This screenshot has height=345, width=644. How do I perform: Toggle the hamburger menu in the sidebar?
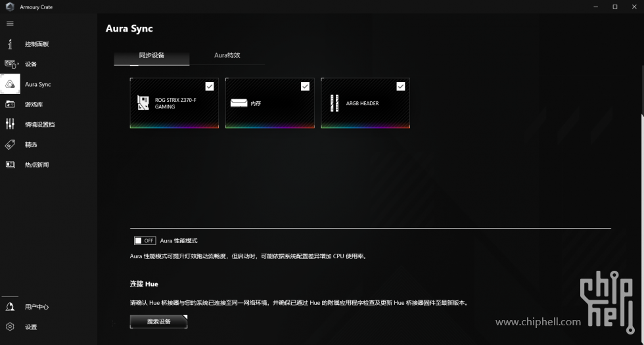(x=11, y=24)
